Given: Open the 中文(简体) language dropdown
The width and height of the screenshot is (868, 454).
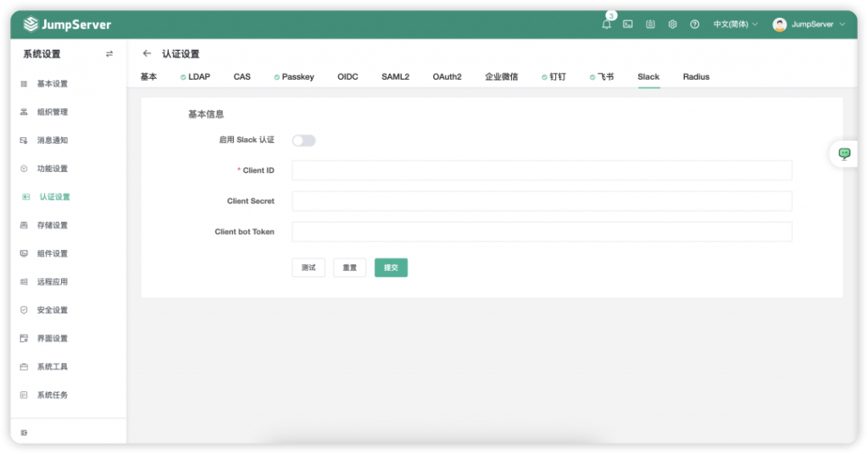Looking at the screenshot, I should 735,25.
